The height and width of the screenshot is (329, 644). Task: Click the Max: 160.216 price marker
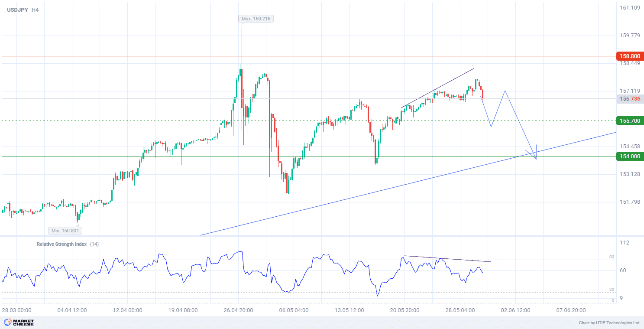coord(256,19)
